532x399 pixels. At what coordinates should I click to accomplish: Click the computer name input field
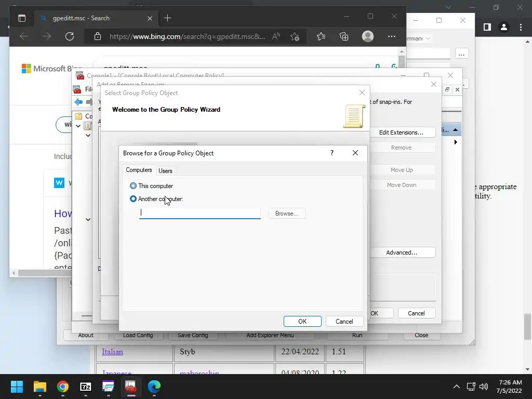coord(200,213)
